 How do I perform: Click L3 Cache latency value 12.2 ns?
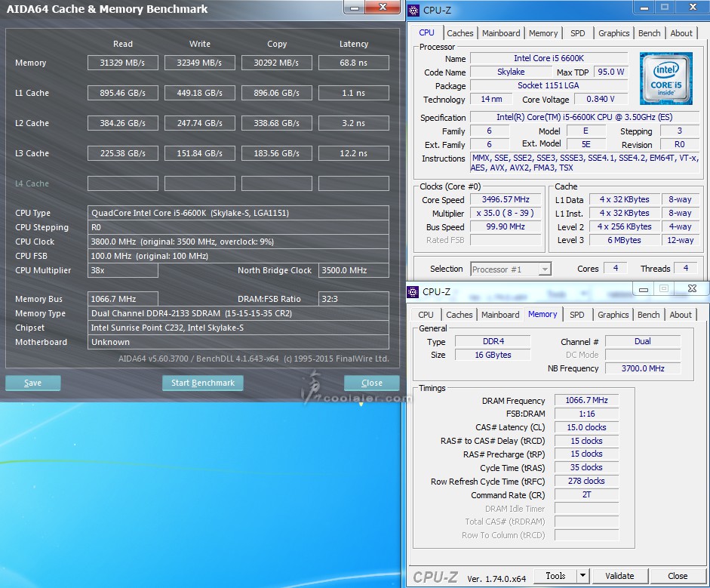pyautogui.click(x=354, y=153)
